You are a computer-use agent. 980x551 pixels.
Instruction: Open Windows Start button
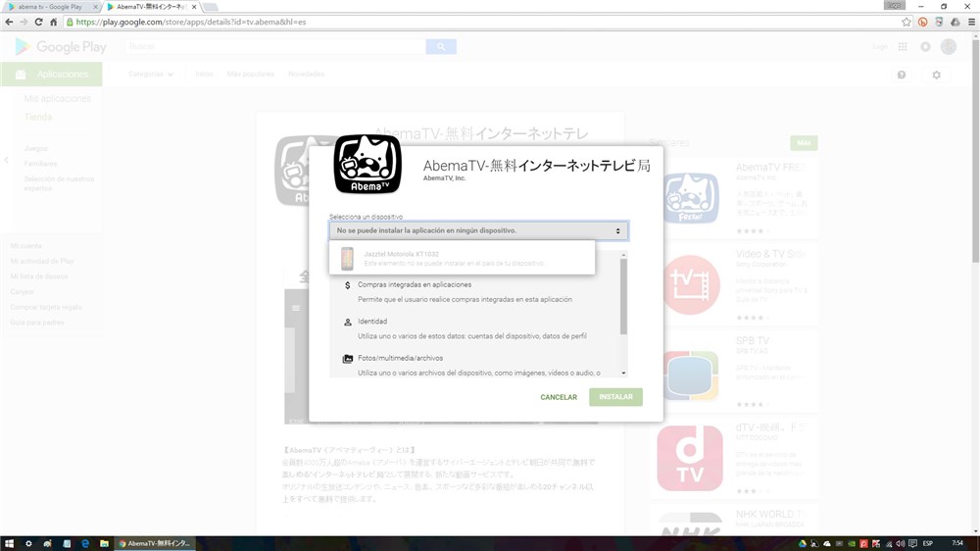10,543
